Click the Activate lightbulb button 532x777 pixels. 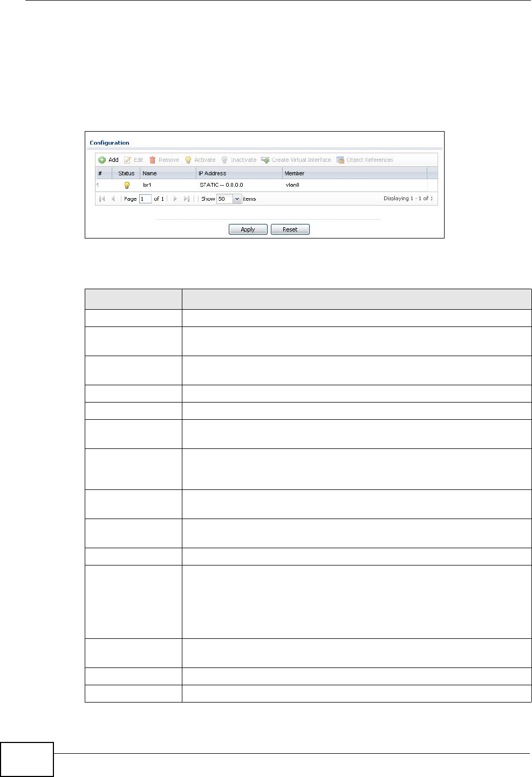200,160
